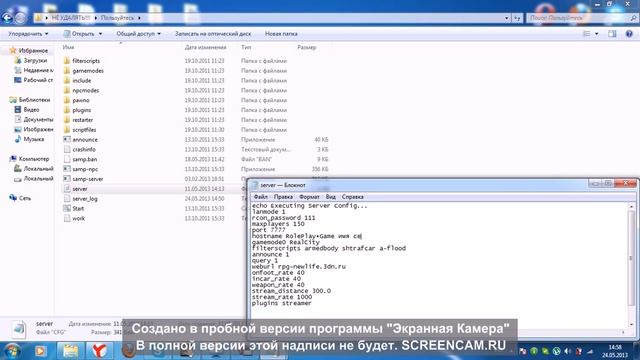
Task: Expand the Упорядочить dropdown
Action: [29, 34]
